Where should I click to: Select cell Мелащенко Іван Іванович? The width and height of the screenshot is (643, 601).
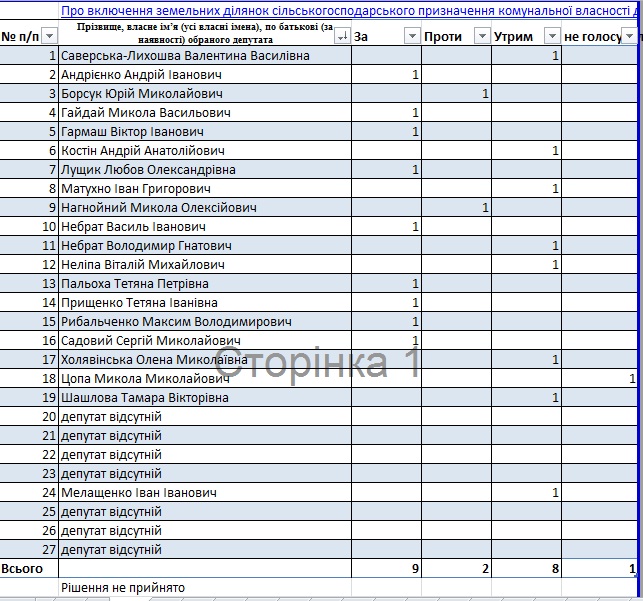(x=205, y=492)
